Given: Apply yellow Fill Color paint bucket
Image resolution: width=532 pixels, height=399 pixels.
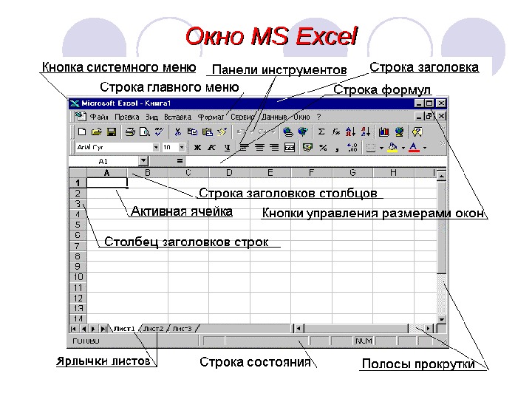Looking at the screenshot, I should [x=393, y=147].
